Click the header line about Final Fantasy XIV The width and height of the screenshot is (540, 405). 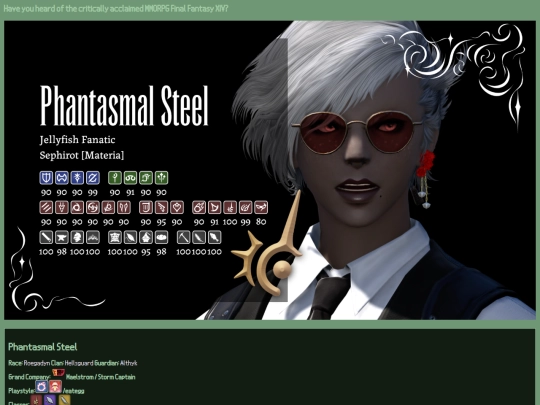click(x=116, y=9)
